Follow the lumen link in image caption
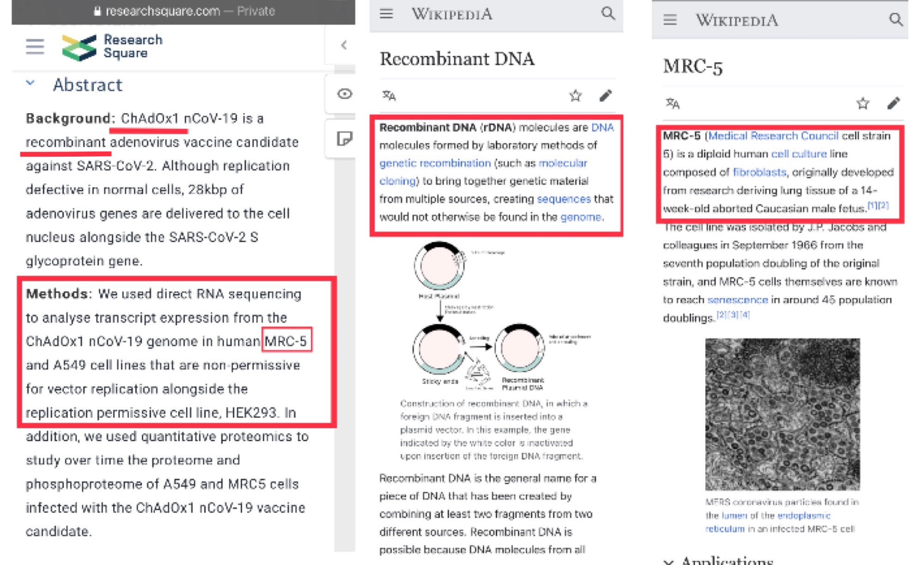The height and width of the screenshot is (565, 924). click(x=734, y=516)
